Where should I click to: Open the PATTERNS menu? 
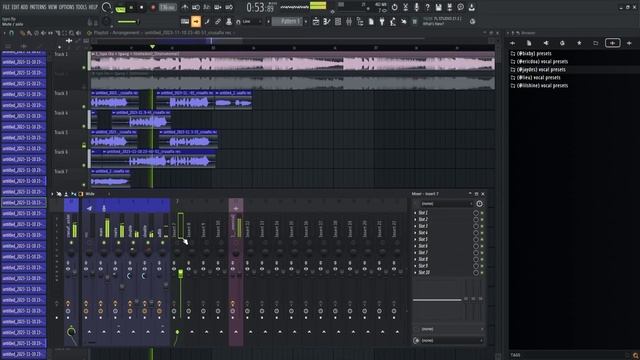tap(38, 7)
